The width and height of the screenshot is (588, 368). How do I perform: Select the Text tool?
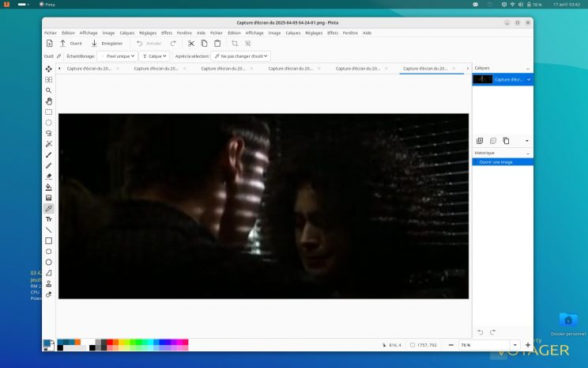[49, 219]
